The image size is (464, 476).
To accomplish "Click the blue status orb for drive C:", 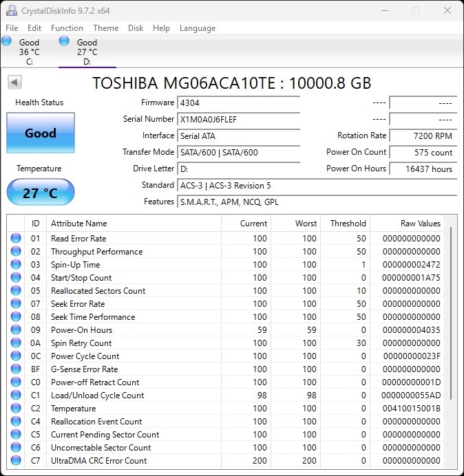I will coord(6,41).
